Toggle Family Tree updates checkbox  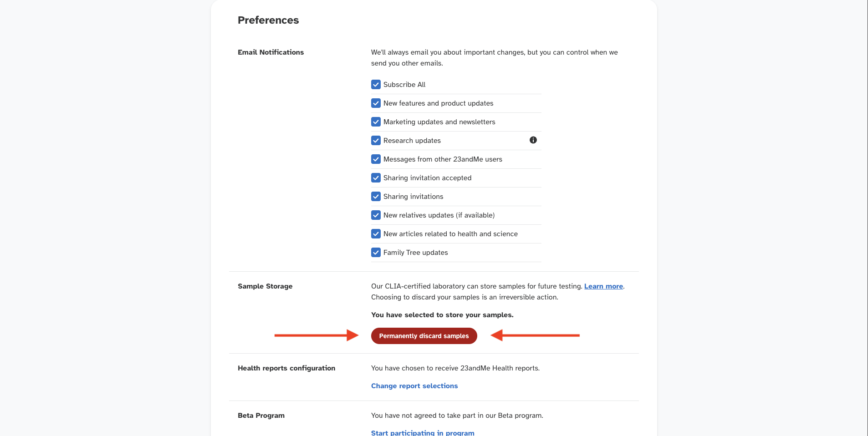click(376, 253)
